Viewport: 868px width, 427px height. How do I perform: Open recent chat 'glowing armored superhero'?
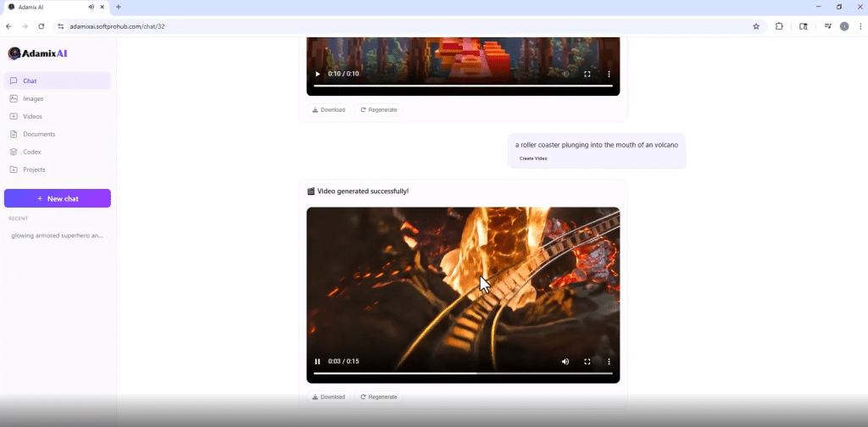click(57, 236)
